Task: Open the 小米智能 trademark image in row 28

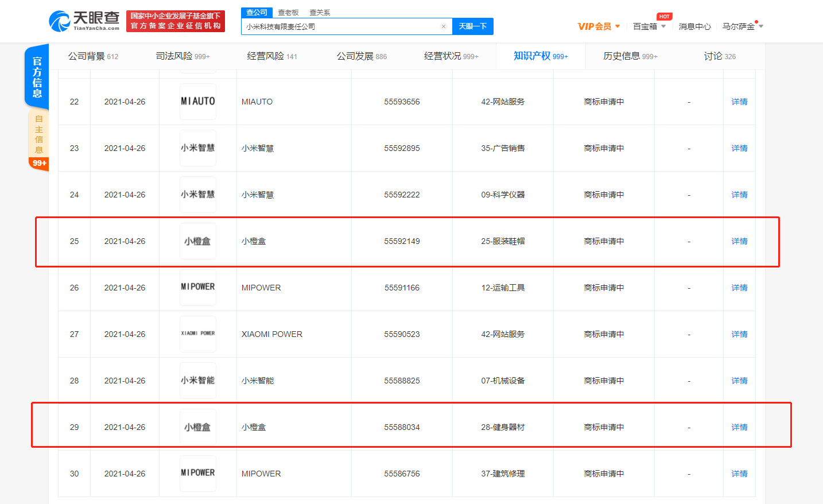Action: (x=198, y=381)
